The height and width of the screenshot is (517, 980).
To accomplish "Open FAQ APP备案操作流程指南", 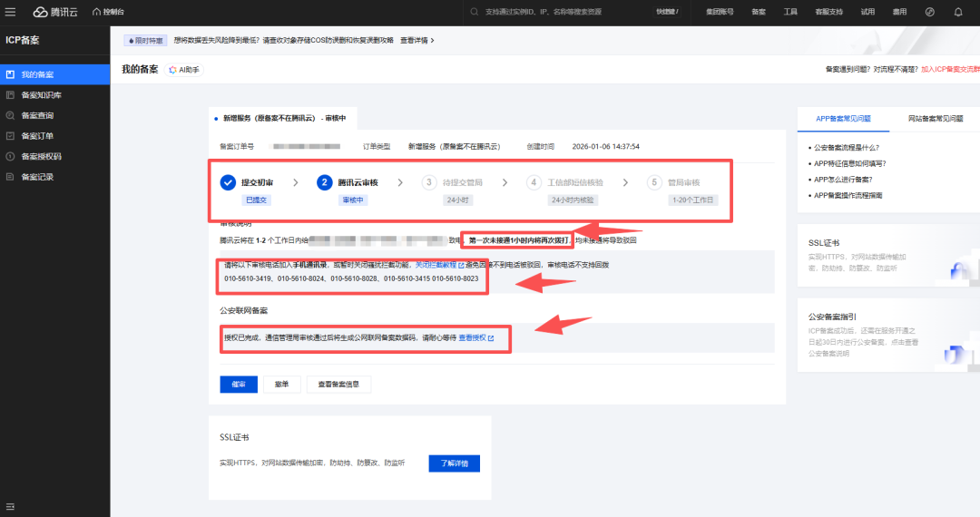I will 848,195.
